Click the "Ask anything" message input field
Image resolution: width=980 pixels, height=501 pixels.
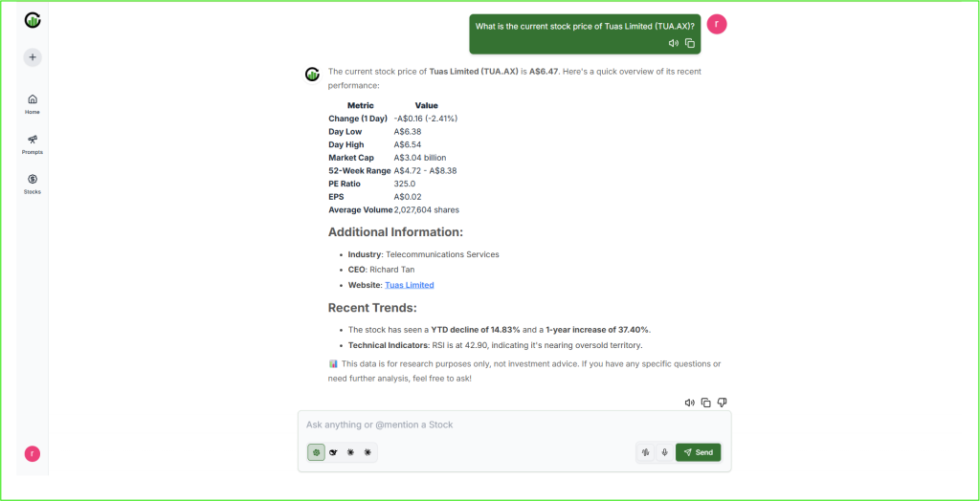tap(514, 425)
